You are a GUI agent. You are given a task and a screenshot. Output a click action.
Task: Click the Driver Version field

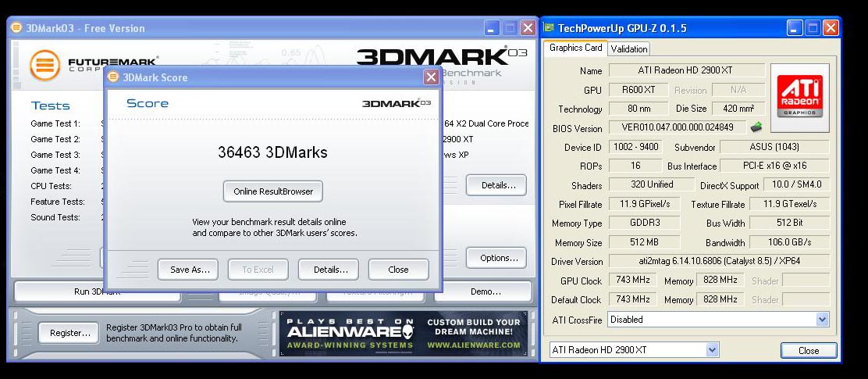(x=719, y=261)
